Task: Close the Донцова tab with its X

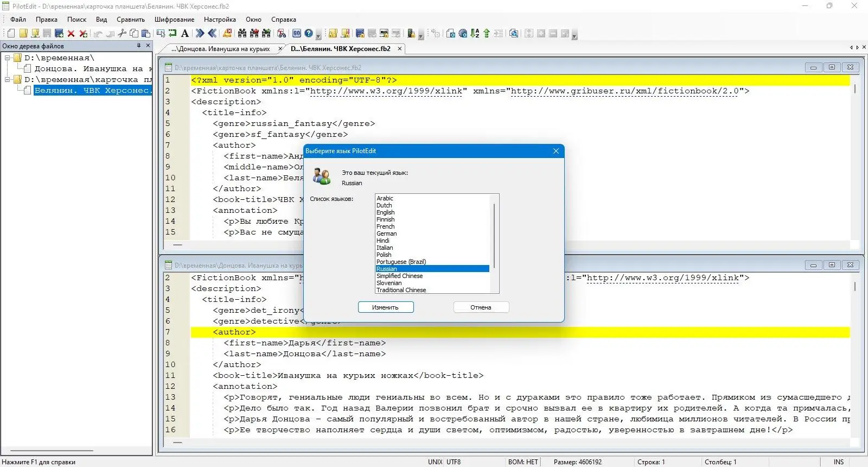Action: click(x=280, y=49)
